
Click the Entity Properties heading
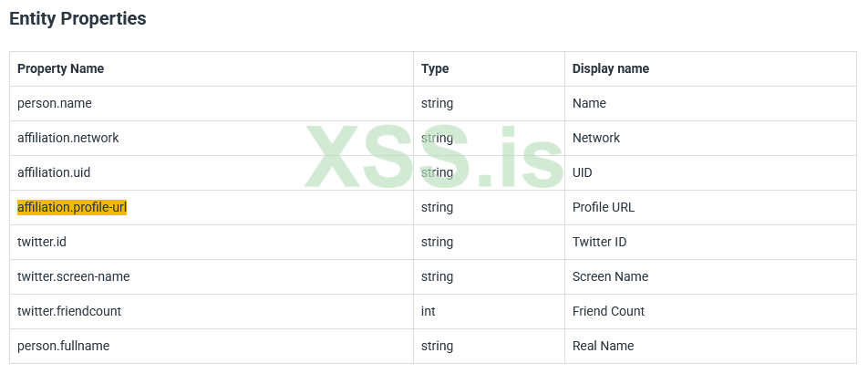pyautogui.click(x=77, y=18)
